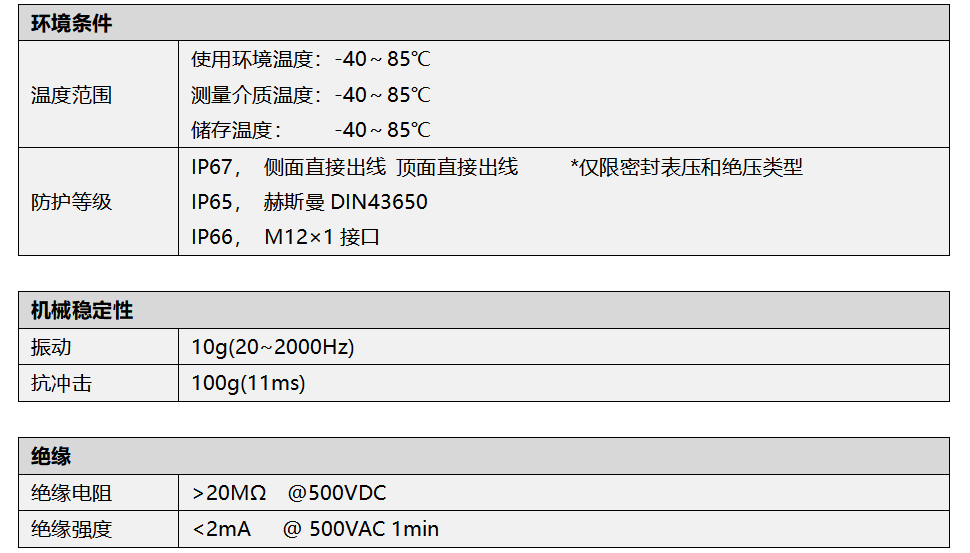Click the note *仅限密封表压和绝压类型
Viewport: 970px width, 553px height.
(x=686, y=167)
